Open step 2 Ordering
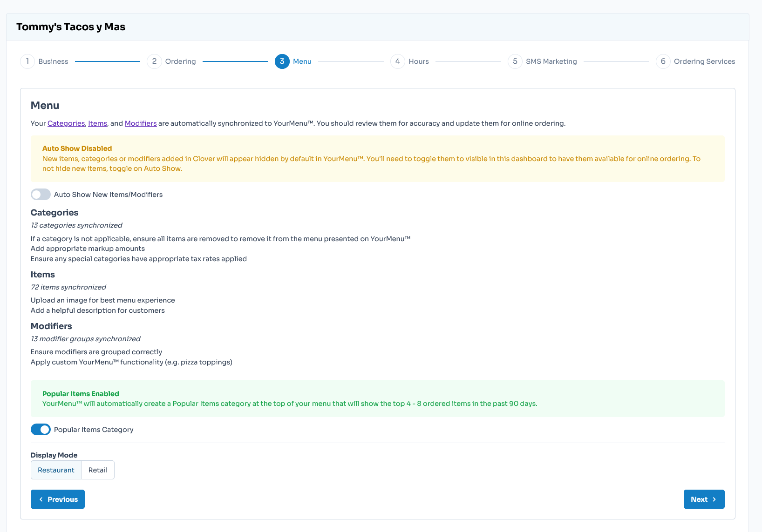 tap(171, 61)
